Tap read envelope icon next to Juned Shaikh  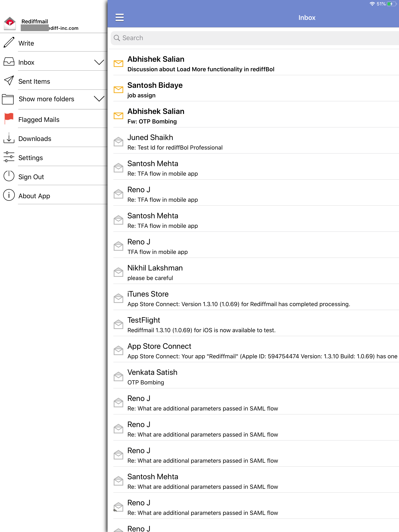[118, 142]
